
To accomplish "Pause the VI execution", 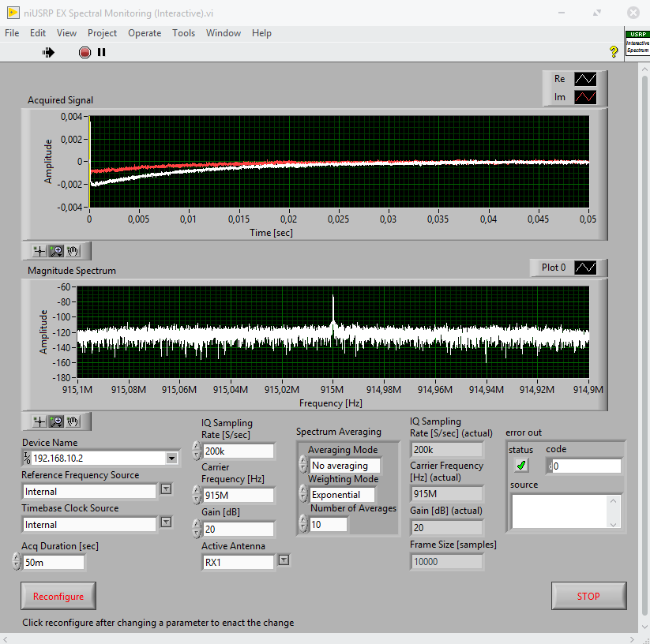I will (102, 52).
